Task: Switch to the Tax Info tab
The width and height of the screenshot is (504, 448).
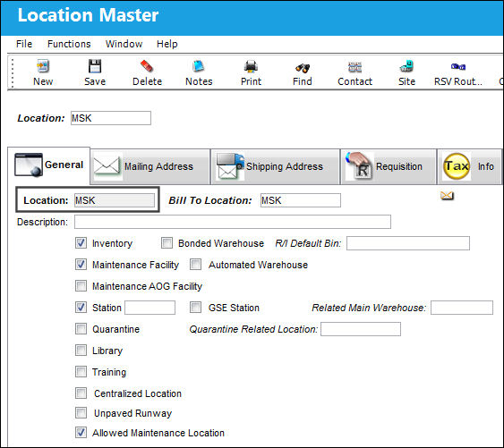Action: click(469, 166)
